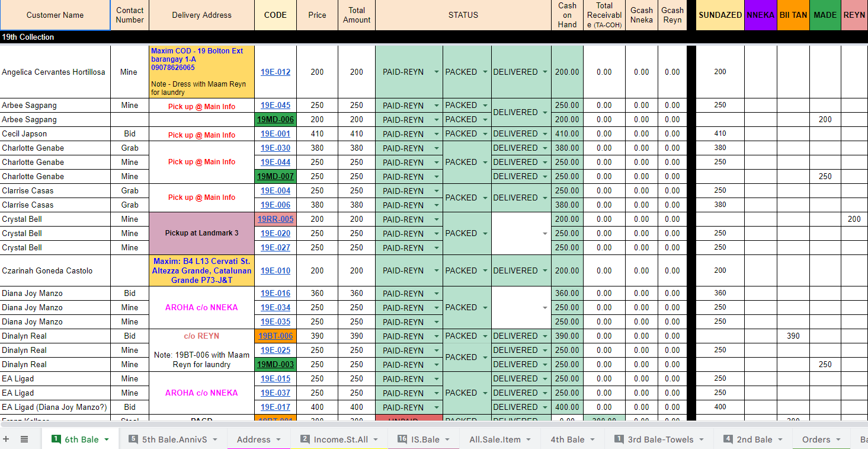868x449 pixels.
Task: Open the 19MD-003 code link
Action: tap(276, 365)
